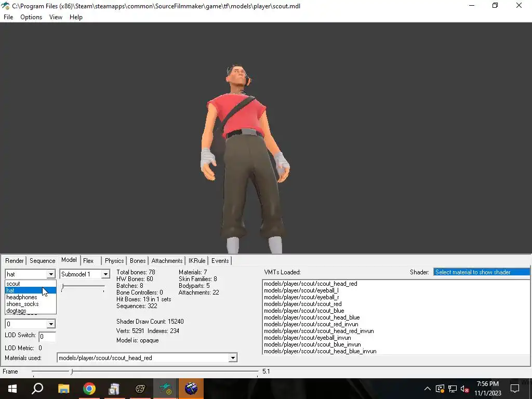Choose scout in bodygroup dropdown list
The height and width of the screenshot is (399, 532).
31,284
